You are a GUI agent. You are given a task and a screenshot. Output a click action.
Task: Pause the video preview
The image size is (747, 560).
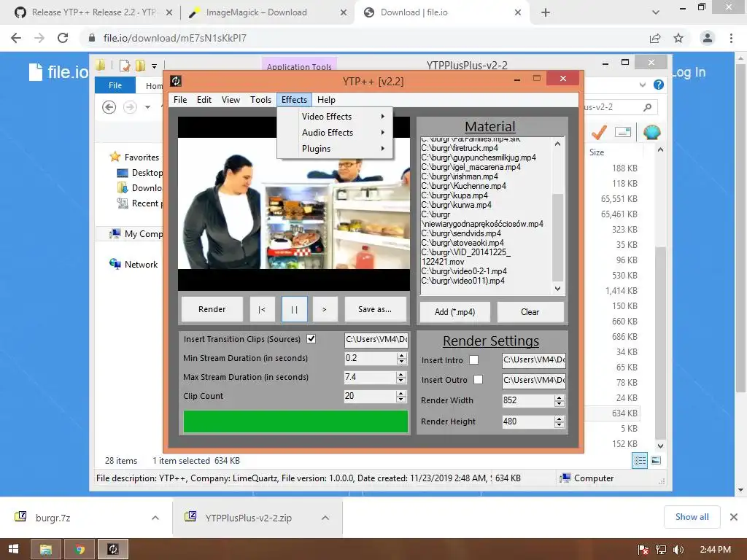[295, 309]
